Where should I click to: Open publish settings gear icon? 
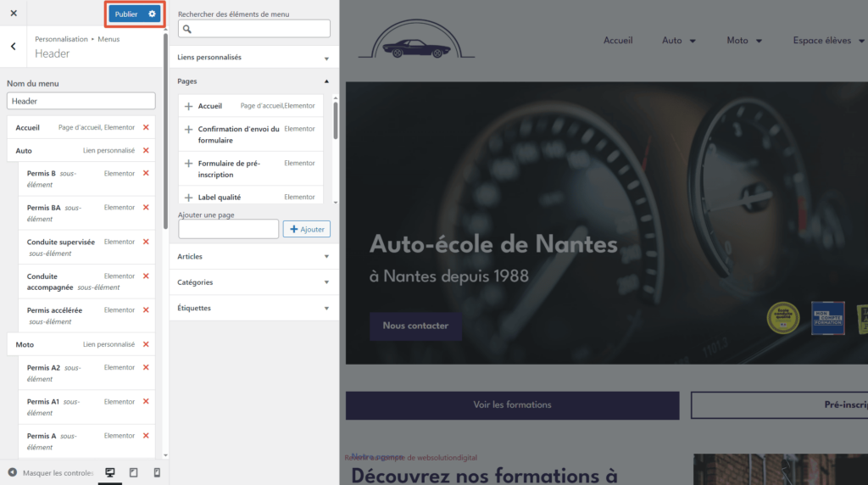152,14
